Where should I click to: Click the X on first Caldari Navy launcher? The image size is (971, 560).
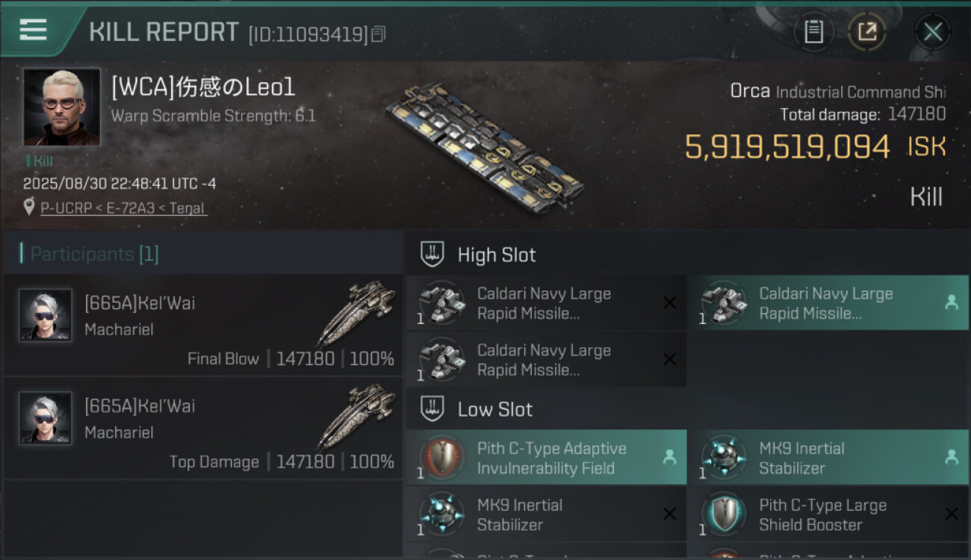(x=669, y=303)
